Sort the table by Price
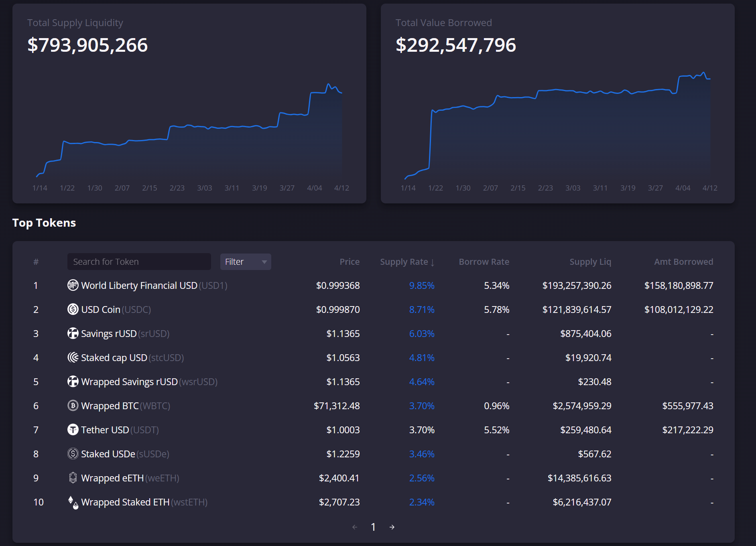756x546 pixels. (x=350, y=262)
